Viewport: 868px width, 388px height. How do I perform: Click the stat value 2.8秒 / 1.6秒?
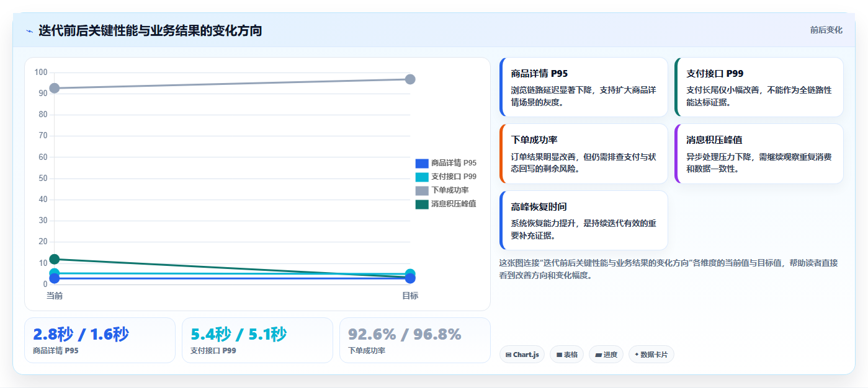(81, 335)
